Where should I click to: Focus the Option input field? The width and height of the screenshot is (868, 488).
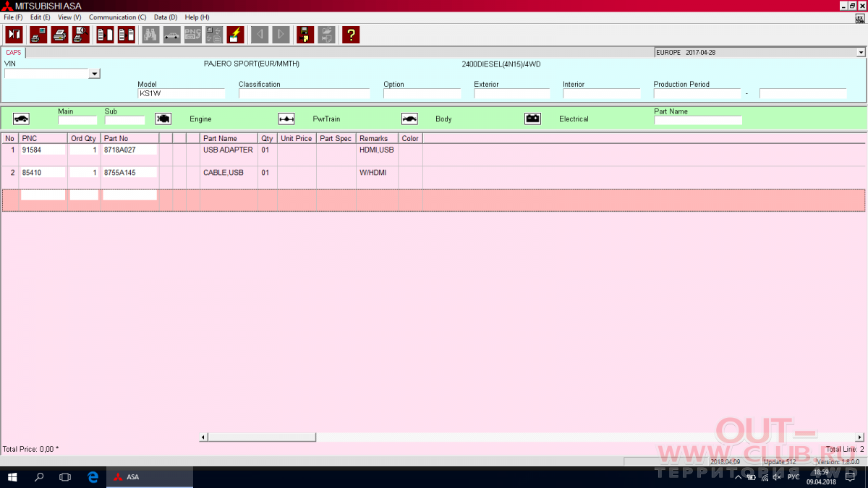(x=422, y=93)
